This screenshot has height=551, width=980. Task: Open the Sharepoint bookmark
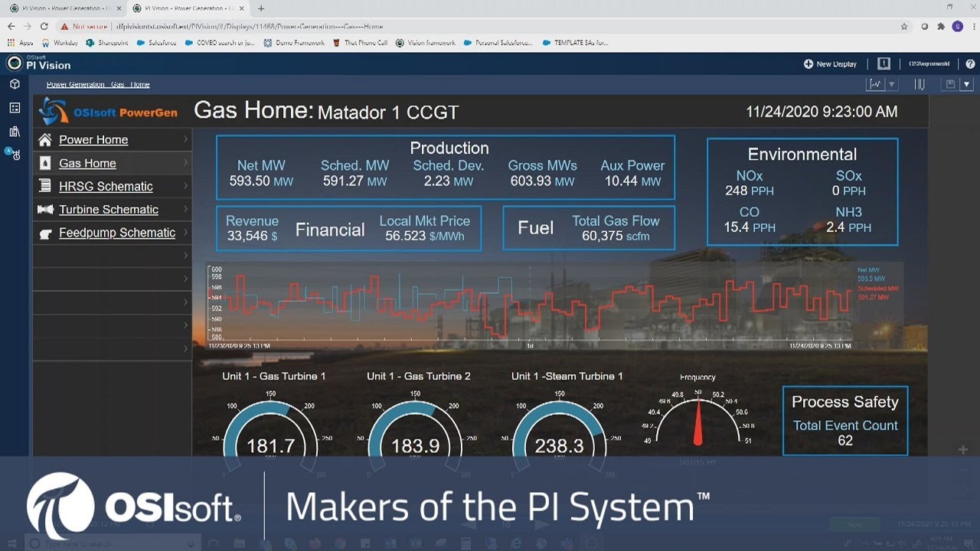coord(106,43)
